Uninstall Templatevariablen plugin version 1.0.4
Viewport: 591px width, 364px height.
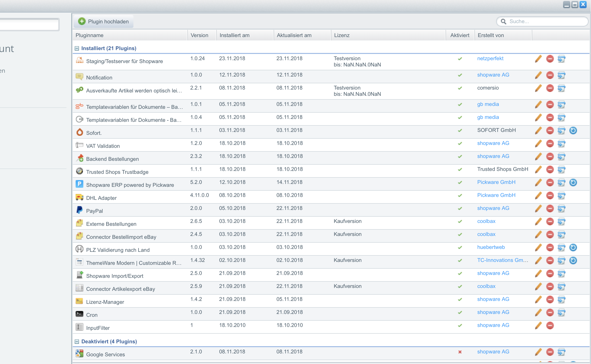550,117
